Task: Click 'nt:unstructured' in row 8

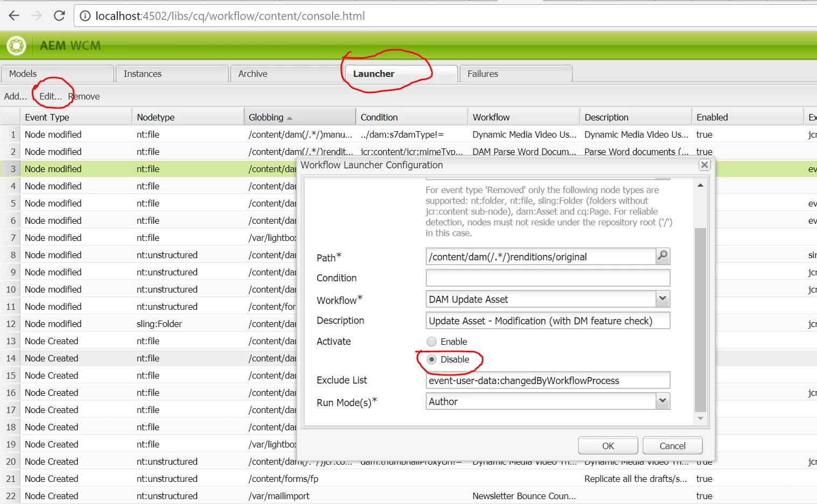Action: coord(167,255)
